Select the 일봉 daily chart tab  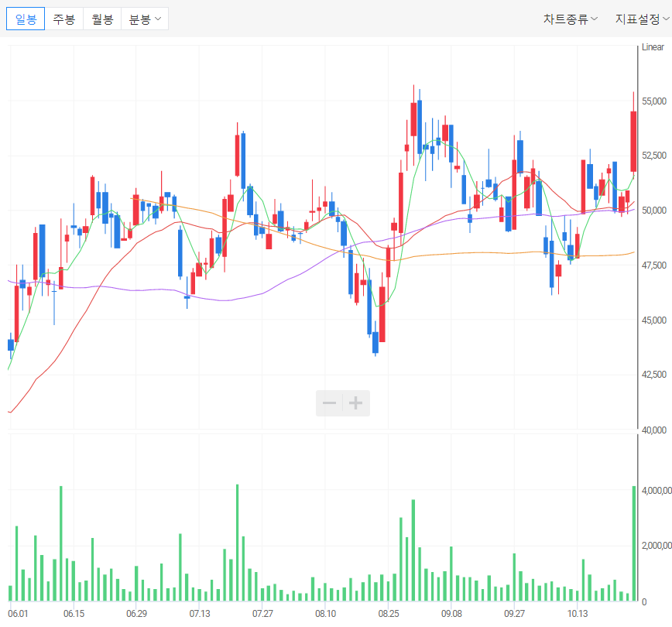coord(26,19)
